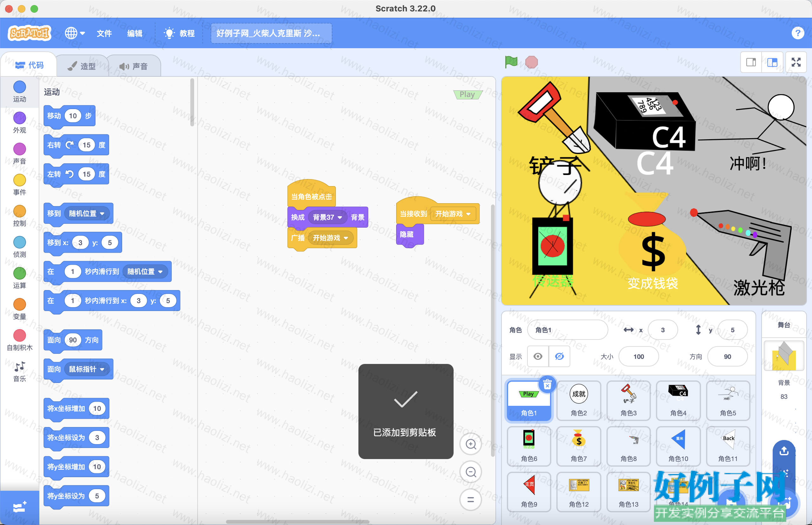Expand 开始游戏 dropdown in broadcast block
Viewport: 812px width, 525px height.
(x=346, y=238)
